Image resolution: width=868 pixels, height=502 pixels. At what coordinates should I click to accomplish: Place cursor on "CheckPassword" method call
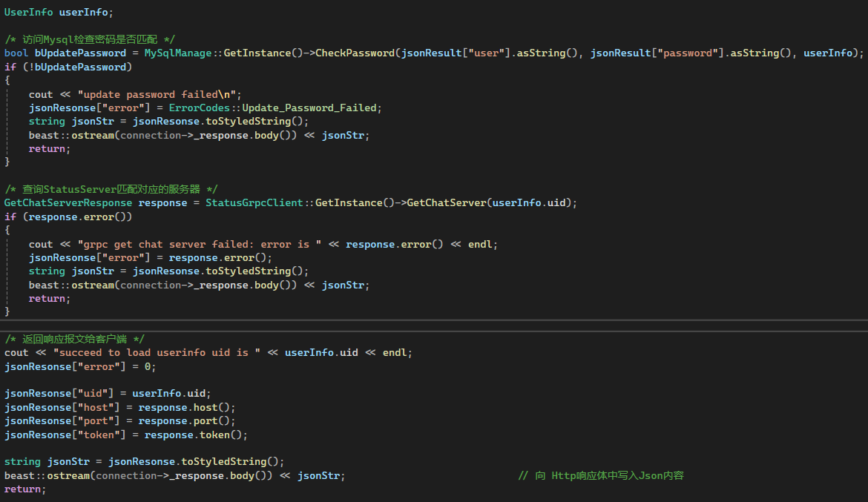tap(355, 53)
